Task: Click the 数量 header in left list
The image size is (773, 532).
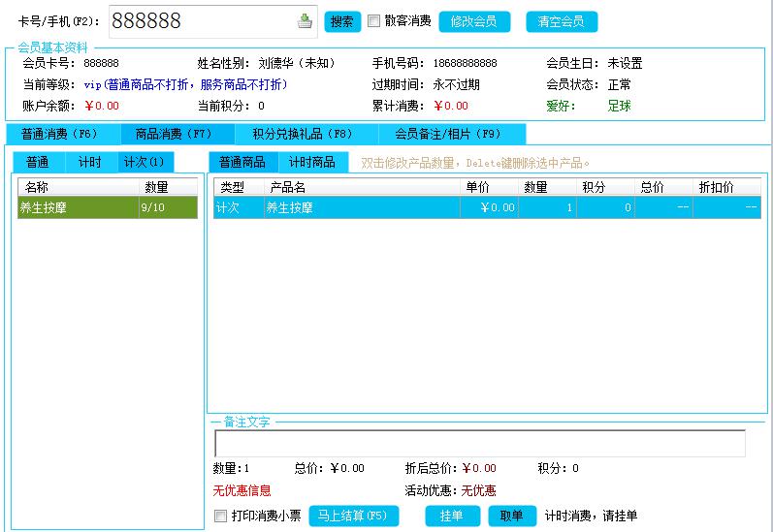Action: [x=168, y=187]
